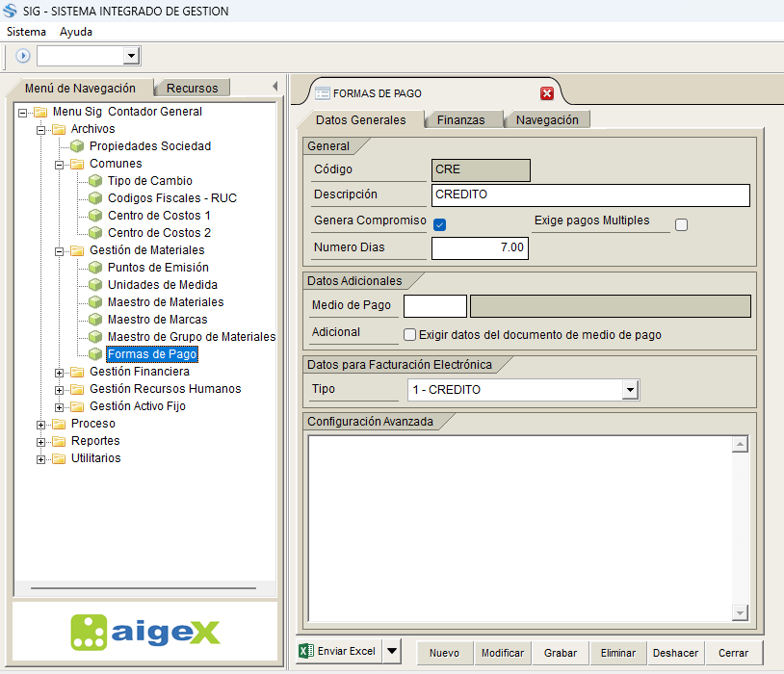The image size is (784, 674).
Task: Check Exigir datos del documento de medio de pago
Action: (x=409, y=334)
